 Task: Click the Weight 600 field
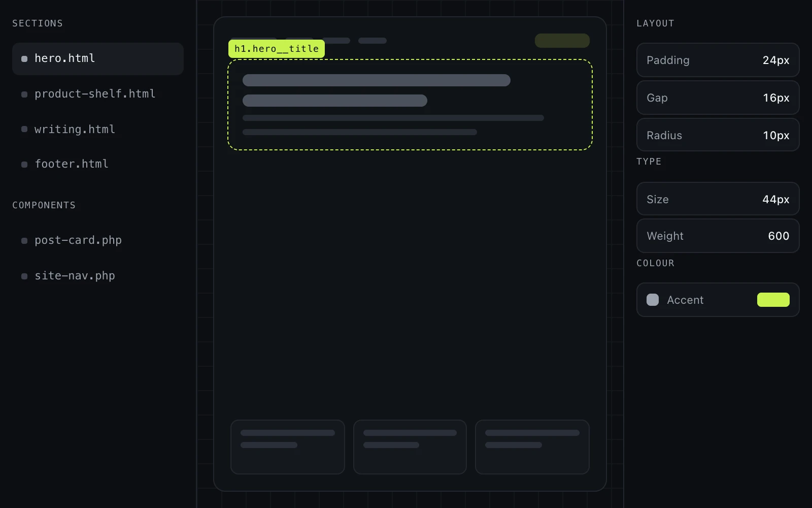(718, 236)
